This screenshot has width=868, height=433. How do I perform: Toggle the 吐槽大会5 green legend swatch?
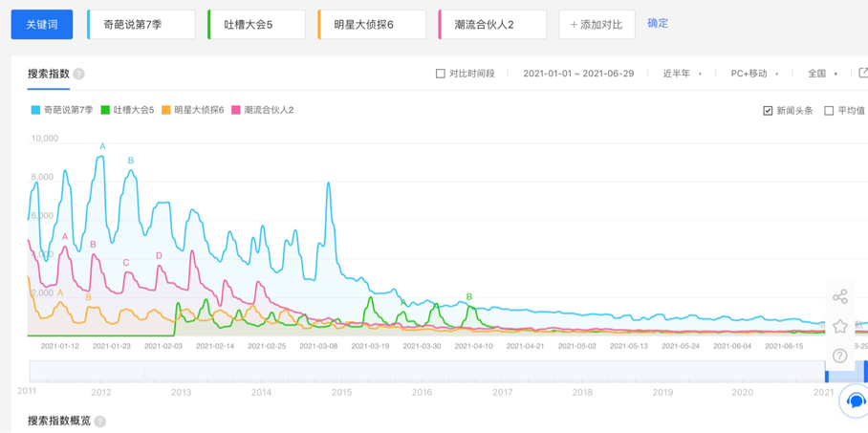click(x=105, y=111)
